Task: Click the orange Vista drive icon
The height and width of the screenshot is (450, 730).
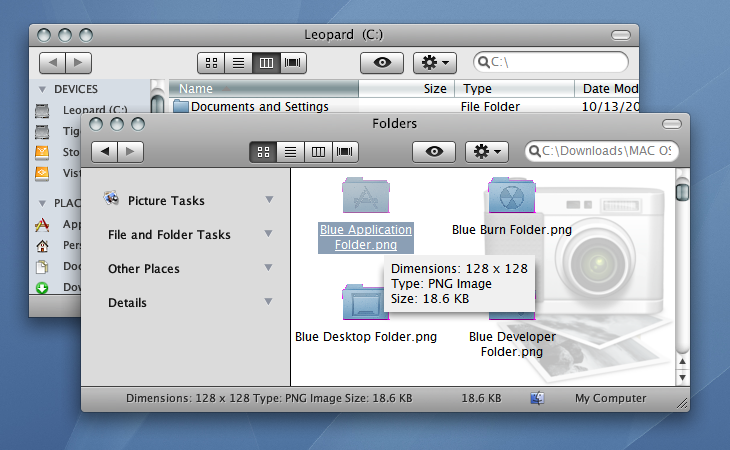Action: (42, 173)
